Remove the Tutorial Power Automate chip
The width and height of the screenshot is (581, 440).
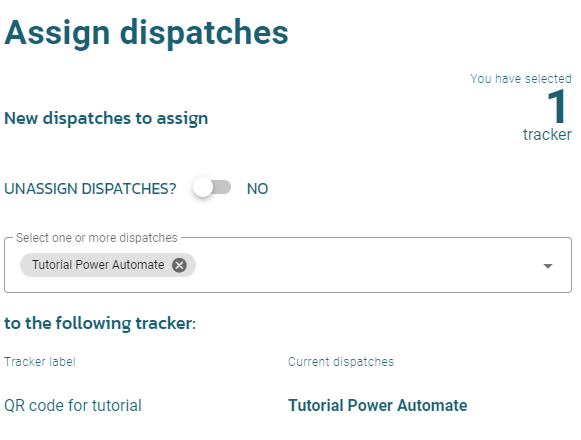click(179, 265)
